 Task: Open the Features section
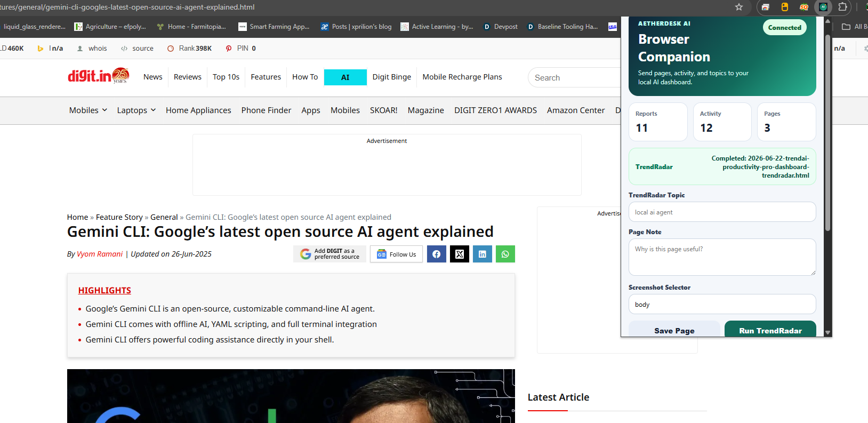266,77
